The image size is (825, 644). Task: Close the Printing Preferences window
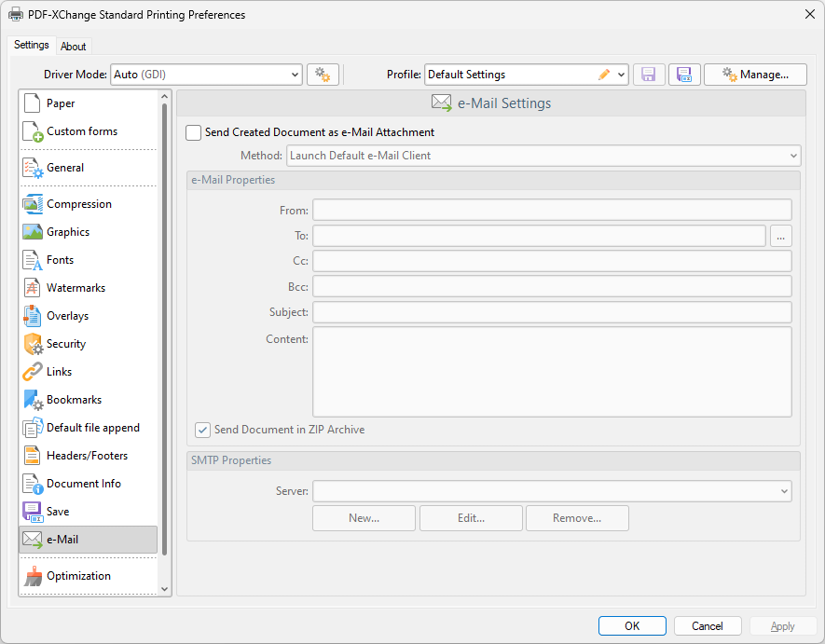click(x=810, y=14)
